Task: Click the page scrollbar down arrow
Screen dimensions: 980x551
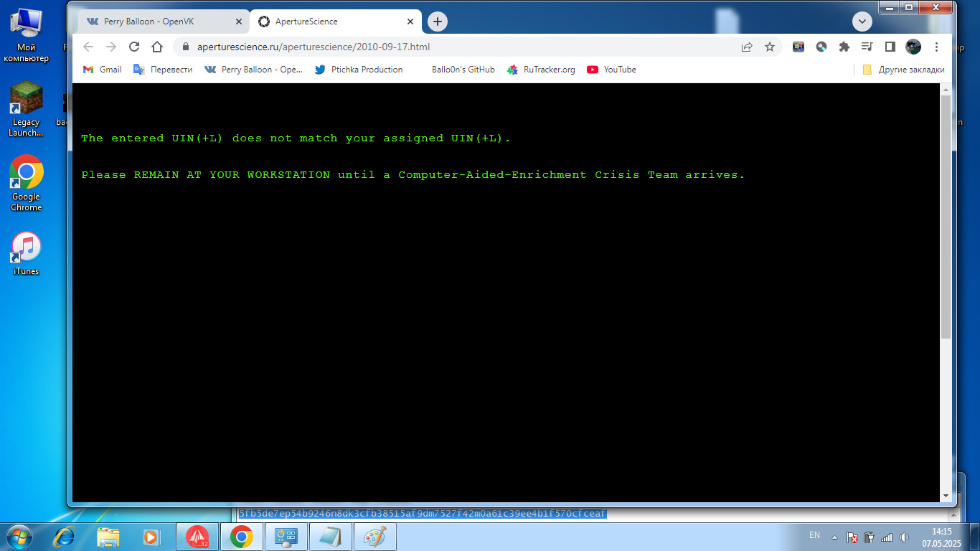Action: 946,496
